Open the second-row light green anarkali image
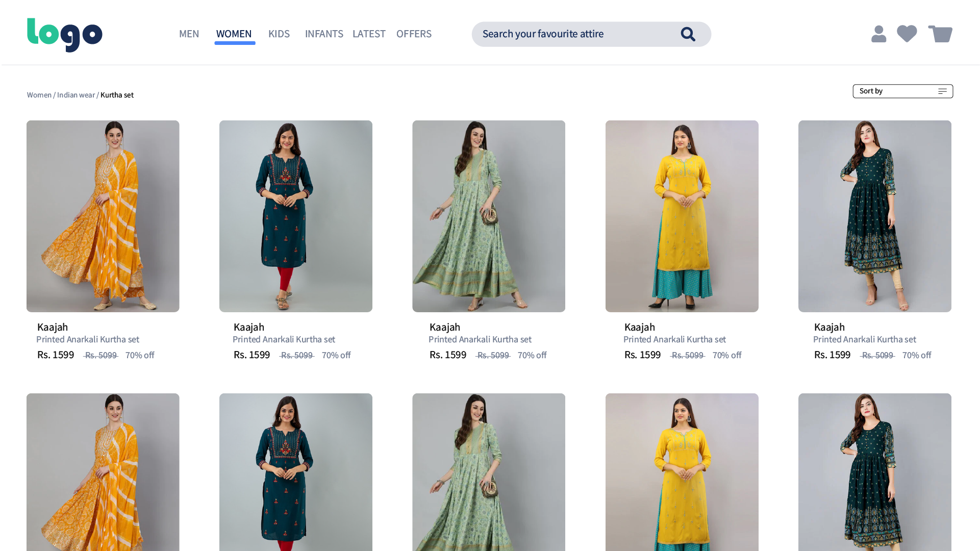 tap(489, 472)
